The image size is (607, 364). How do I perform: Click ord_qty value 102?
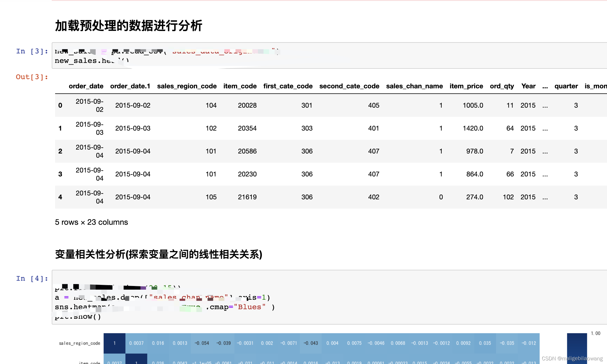[x=508, y=197]
